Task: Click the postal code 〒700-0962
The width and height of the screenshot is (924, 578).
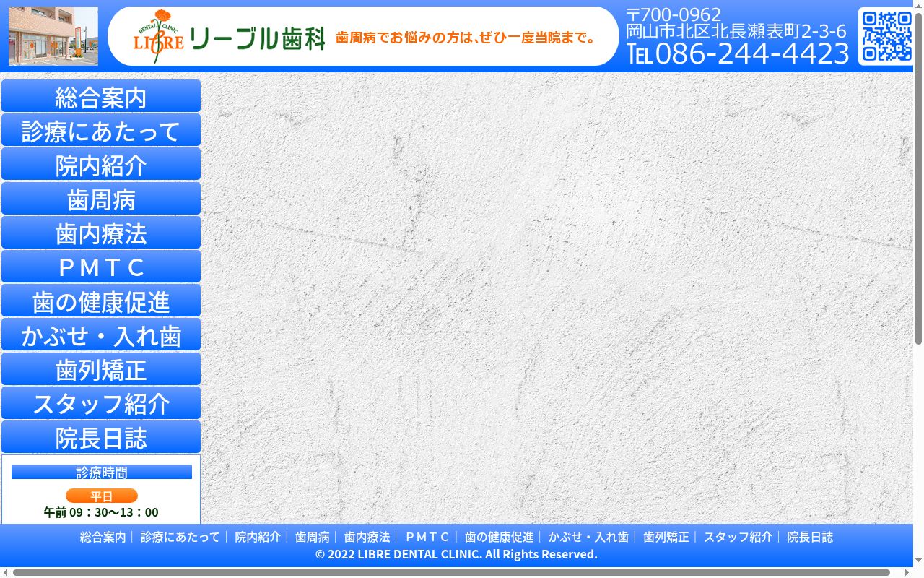Action: (674, 14)
